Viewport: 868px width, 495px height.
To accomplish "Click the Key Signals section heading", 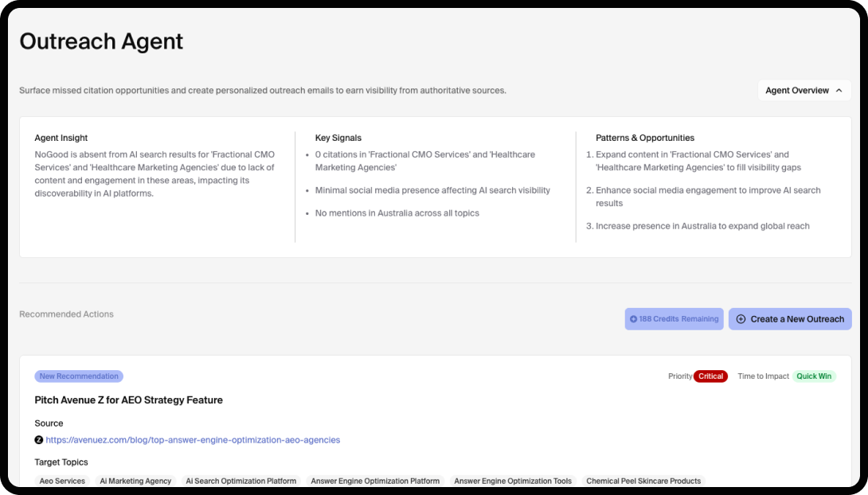I will [x=338, y=138].
